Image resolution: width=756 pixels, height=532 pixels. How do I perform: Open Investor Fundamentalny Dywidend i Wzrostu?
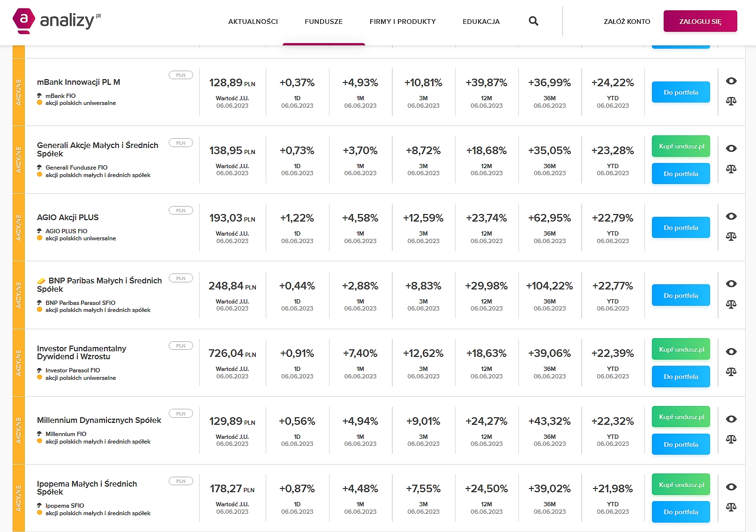tap(82, 353)
